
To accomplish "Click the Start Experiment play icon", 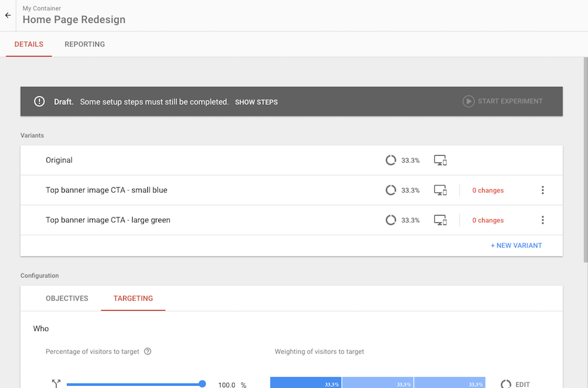I will tap(468, 101).
